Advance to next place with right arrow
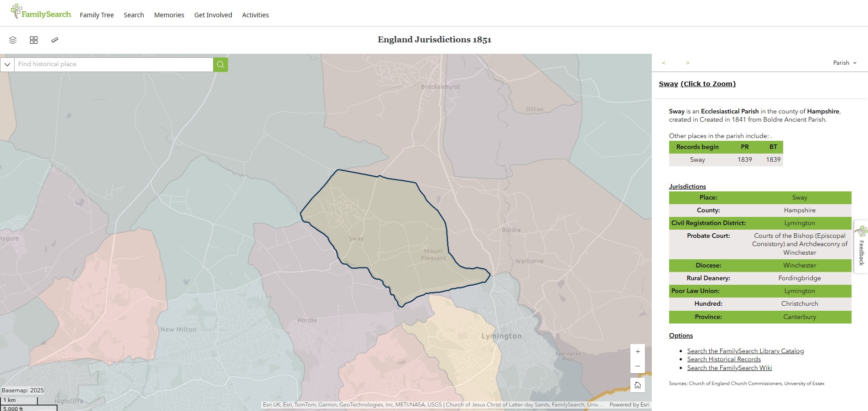The image size is (868, 411). (x=687, y=63)
